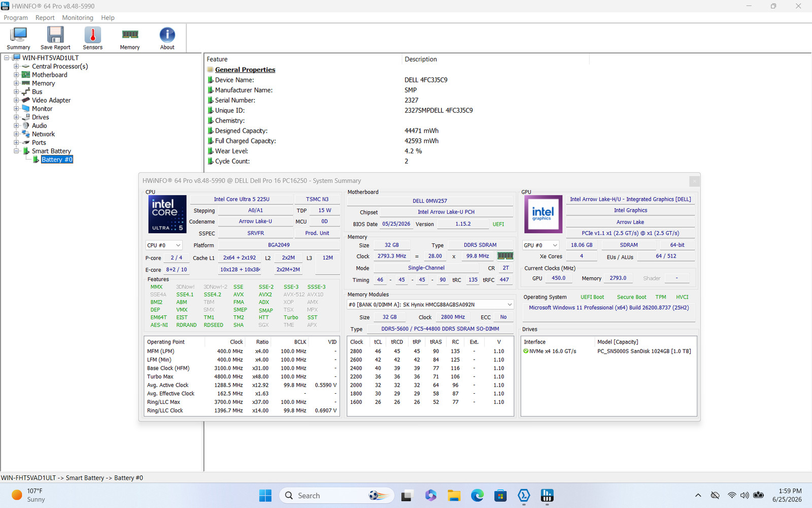This screenshot has height=508, width=812.
Task: Click the TSMC N3 field
Action: (x=317, y=199)
